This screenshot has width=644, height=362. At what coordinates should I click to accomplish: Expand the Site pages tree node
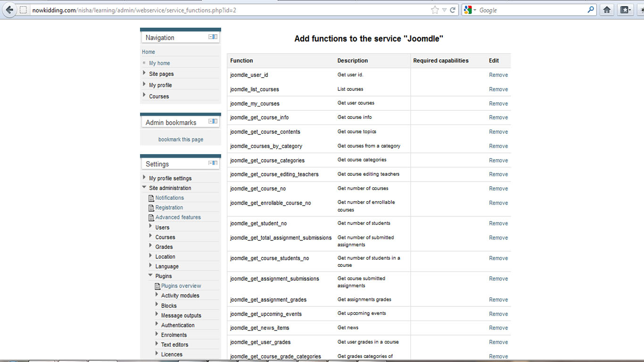[144, 73]
